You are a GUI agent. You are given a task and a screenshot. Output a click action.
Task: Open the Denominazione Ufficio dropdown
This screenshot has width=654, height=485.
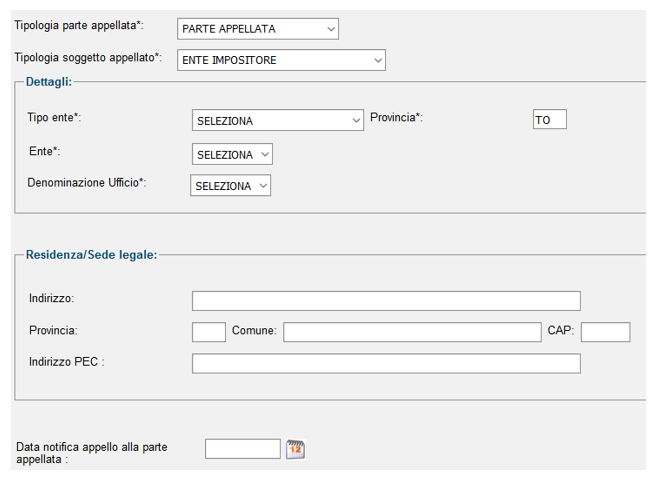[x=231, y=185]
